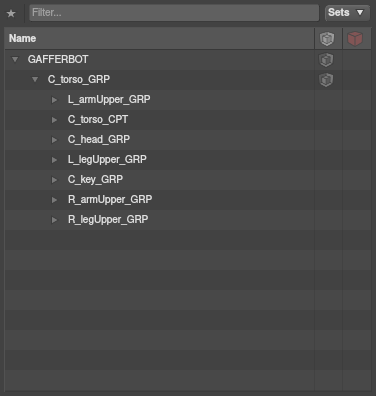Viewport: 376px width, 396px height.
Task: Select the C_key_GRP item
Action: pos(95,179)
